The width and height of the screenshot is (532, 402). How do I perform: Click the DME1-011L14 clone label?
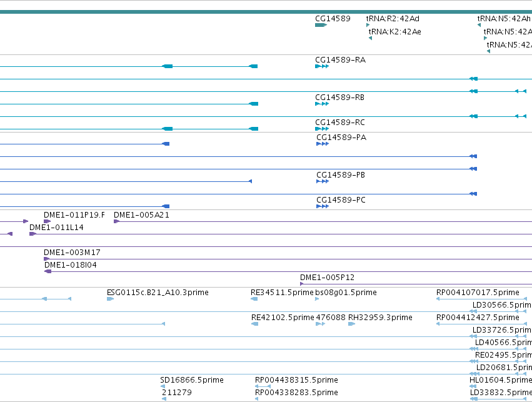tap(56, 228)
